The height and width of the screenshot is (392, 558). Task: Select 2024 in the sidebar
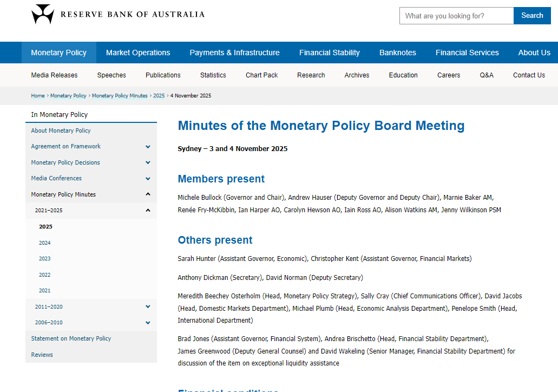[x=45, y=243]
